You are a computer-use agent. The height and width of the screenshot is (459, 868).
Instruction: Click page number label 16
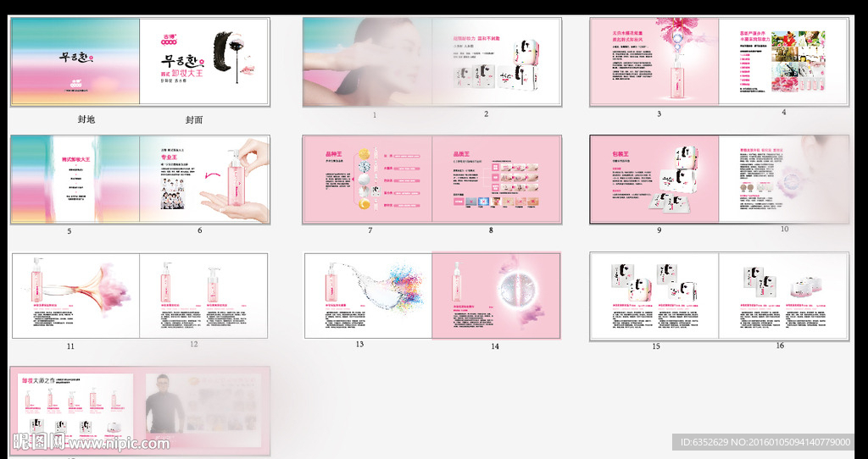(780, 346)
